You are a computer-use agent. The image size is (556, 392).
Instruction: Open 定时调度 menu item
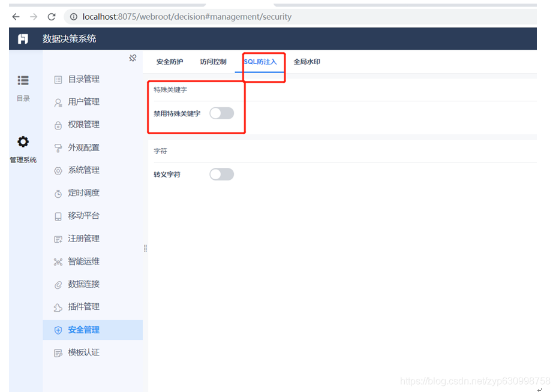[x=93, y=193]
